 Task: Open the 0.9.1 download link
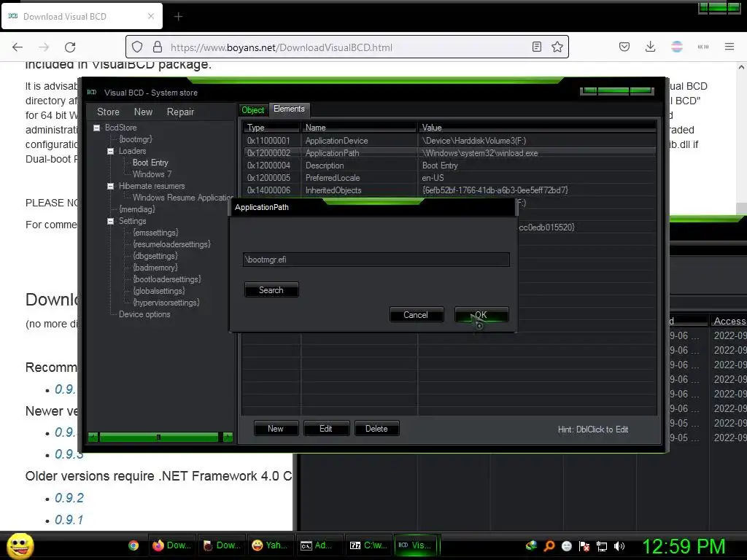[69, 519]
